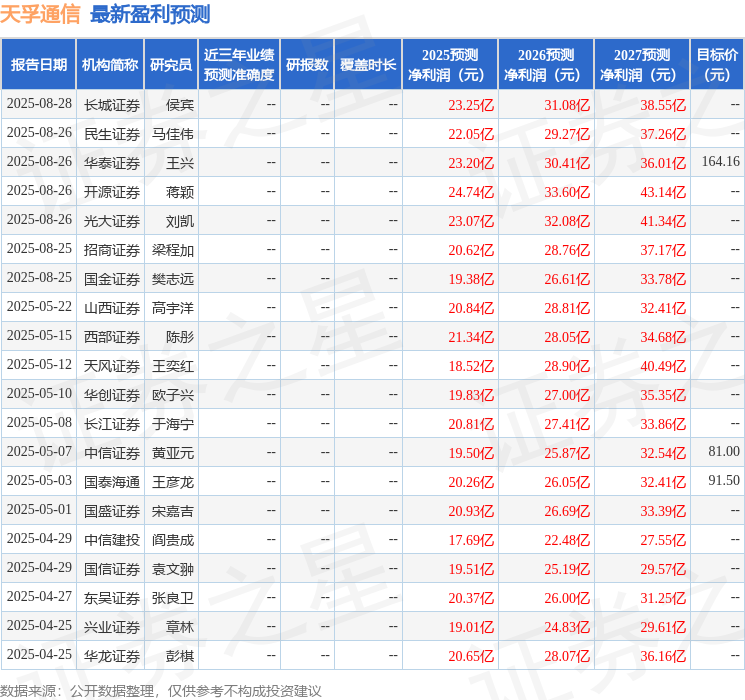Click the 近三年业绩预测准确度 header
745x700 pixels.
click(x=239, y=65)
